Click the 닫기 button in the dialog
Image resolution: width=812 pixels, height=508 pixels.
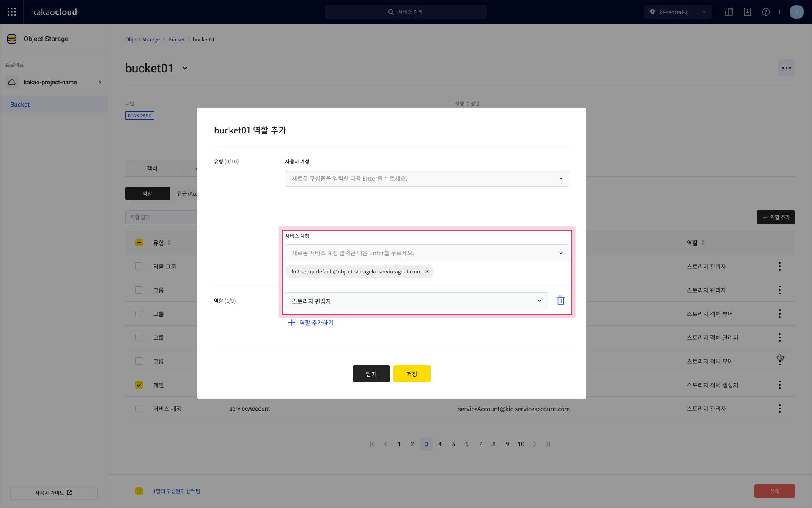tap(371, 374)
